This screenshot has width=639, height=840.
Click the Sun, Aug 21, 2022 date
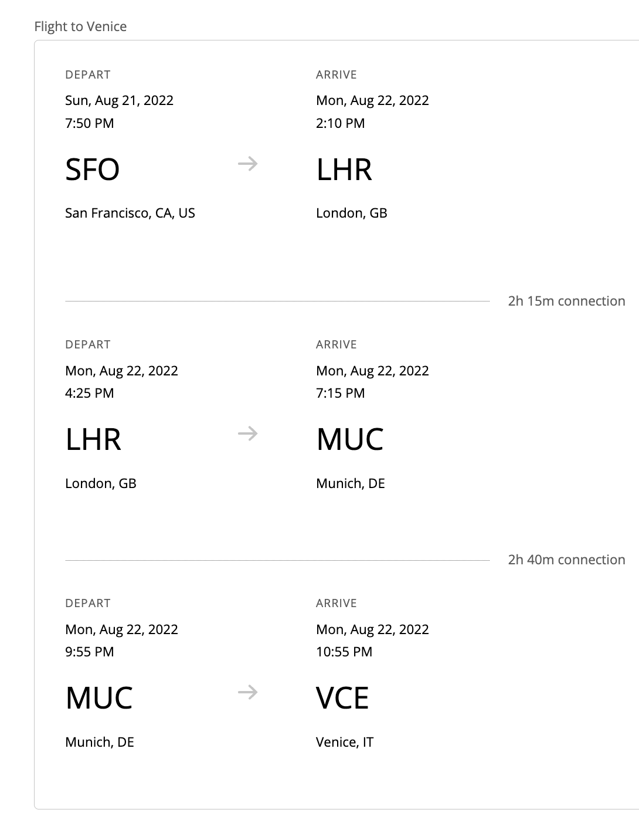click(x=120, y=100)
